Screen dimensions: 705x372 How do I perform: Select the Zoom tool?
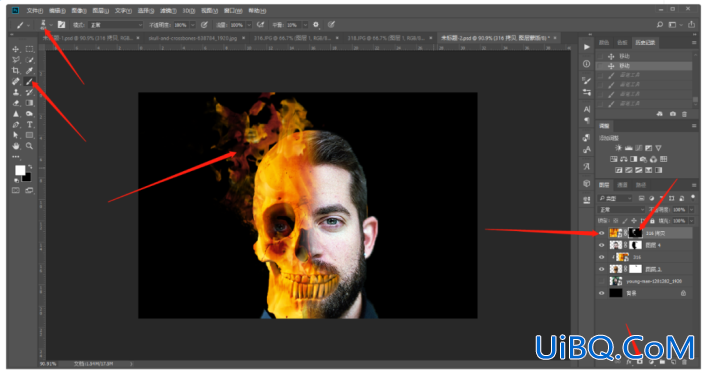click(x=30, y=146)
